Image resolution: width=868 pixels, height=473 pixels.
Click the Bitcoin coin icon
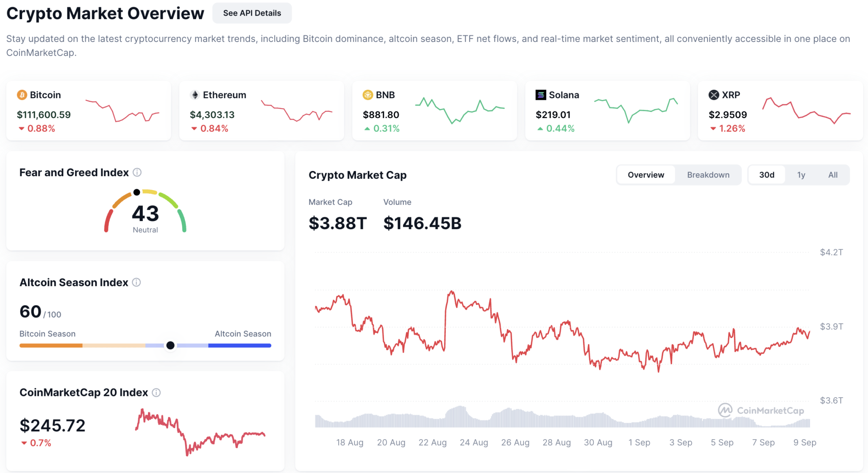22,95
